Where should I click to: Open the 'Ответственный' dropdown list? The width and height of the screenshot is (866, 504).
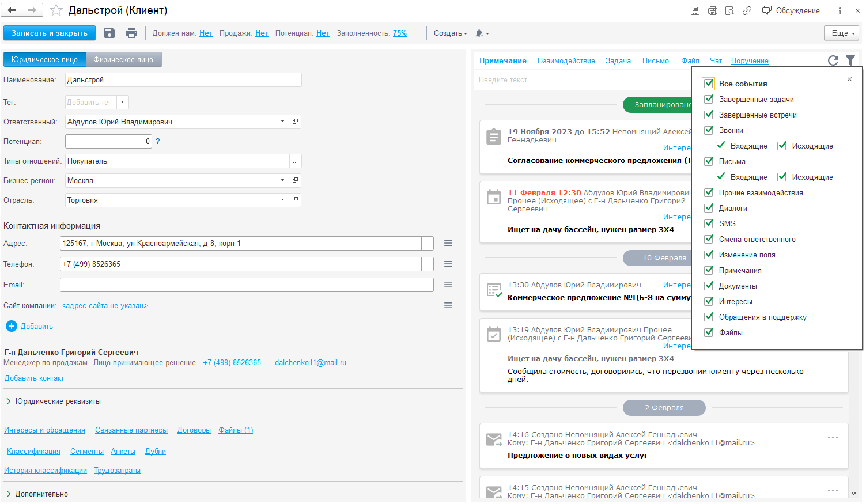pos(282,122)
